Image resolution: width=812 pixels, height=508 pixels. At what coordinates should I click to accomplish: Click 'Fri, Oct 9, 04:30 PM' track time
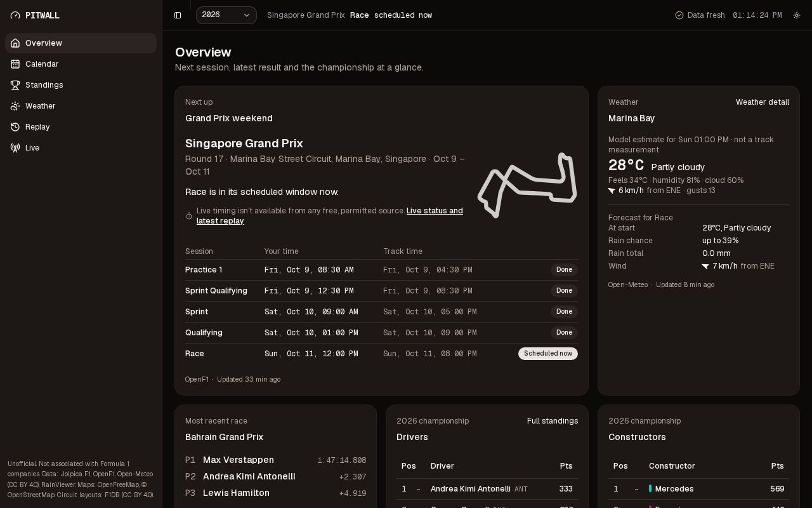pos(428,270)
